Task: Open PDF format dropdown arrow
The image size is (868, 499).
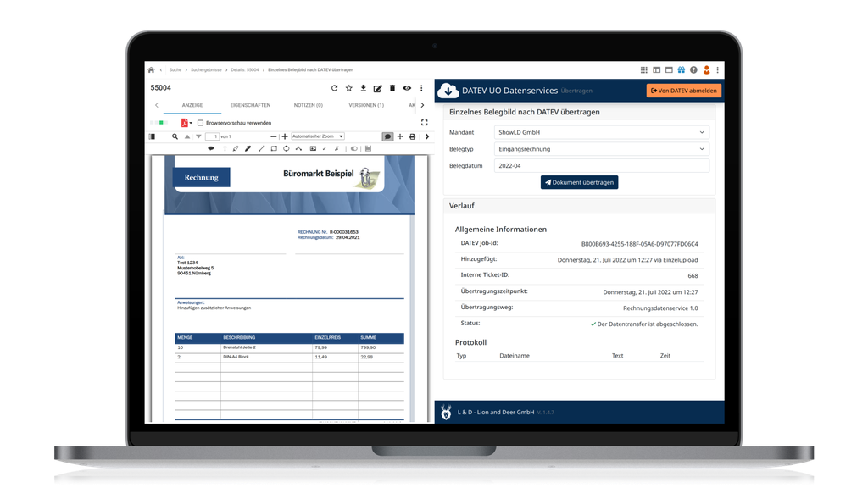Action: tap(191, 123)
